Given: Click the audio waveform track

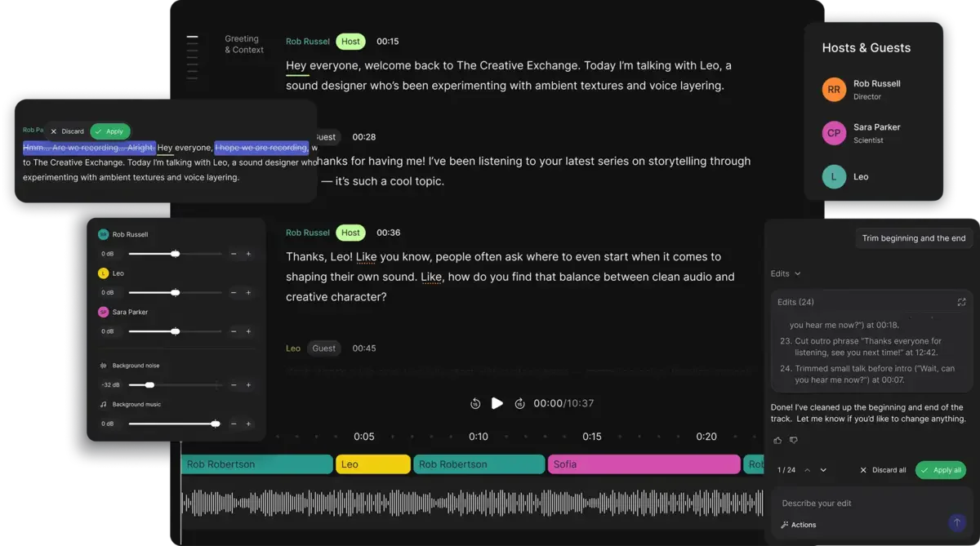Looking at the screenshot, I should pyautogui.click(x=472, y=504).
